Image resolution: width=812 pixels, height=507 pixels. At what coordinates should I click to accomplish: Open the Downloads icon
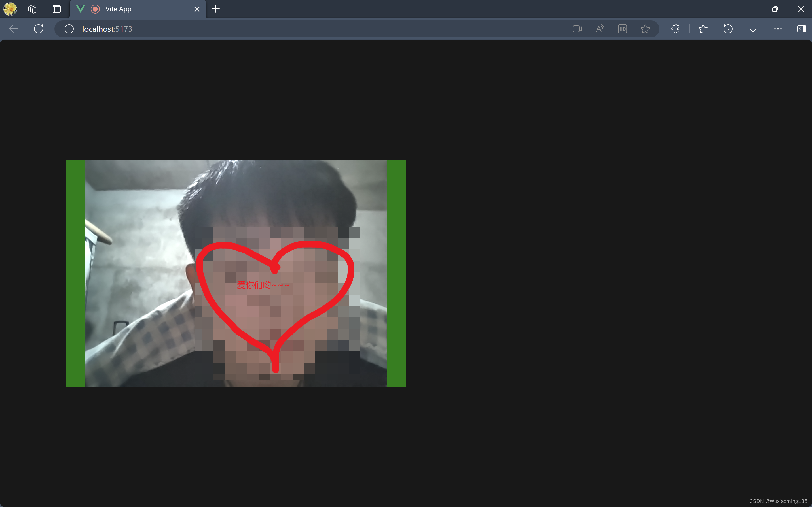tap(753, 29)
